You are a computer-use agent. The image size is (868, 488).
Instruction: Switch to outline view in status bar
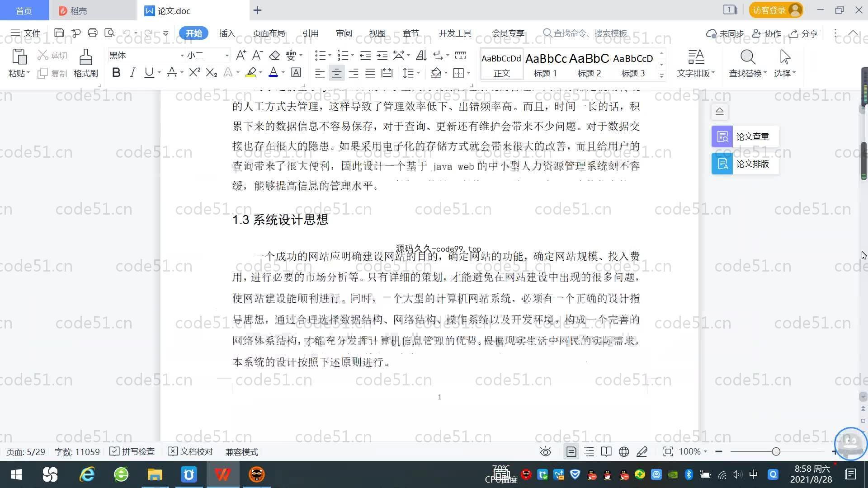pyautogui.click(x=589, y=451)
